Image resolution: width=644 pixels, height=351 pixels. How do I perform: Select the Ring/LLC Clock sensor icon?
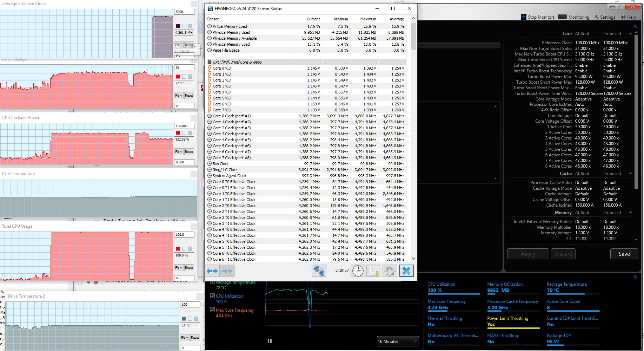pyautogui.click(x=210, y=170)
